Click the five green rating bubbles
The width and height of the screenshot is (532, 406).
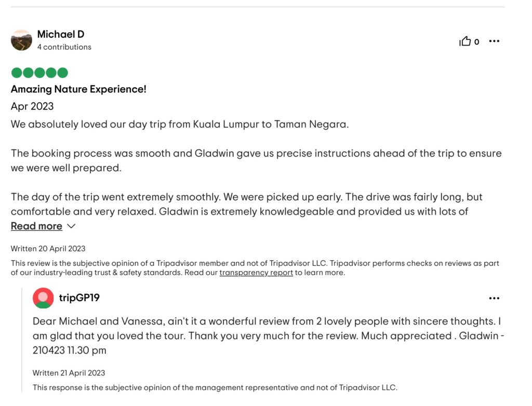pos(39,73)
